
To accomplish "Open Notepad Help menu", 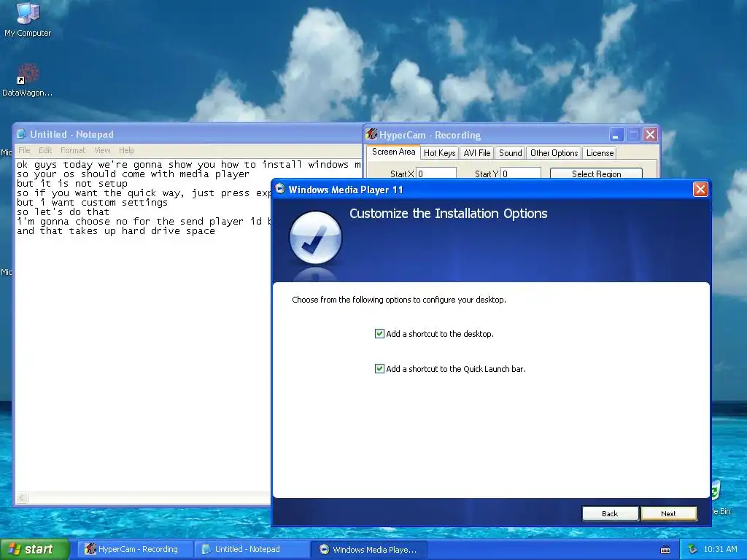I will pyautogui.click(x=127, y=150).
